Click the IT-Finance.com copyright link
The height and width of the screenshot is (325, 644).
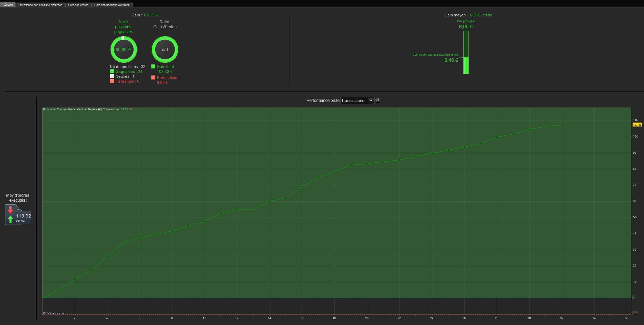click(x=54, y=313)
